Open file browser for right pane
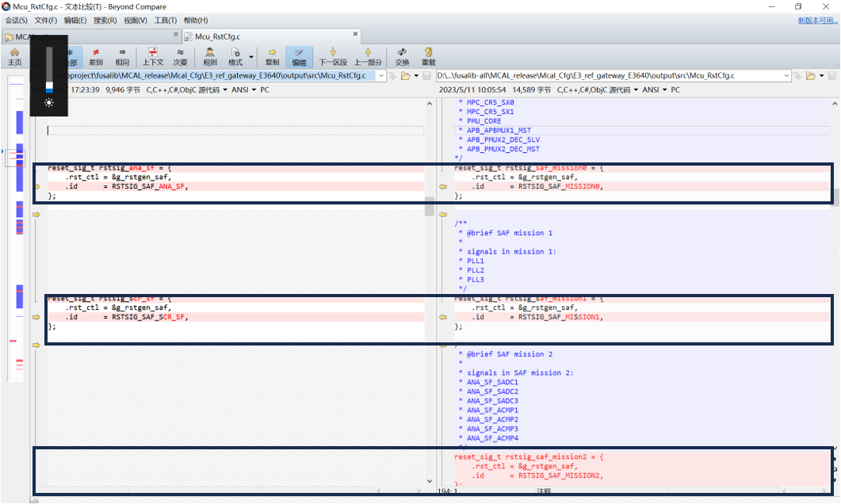 click(810, 75)
